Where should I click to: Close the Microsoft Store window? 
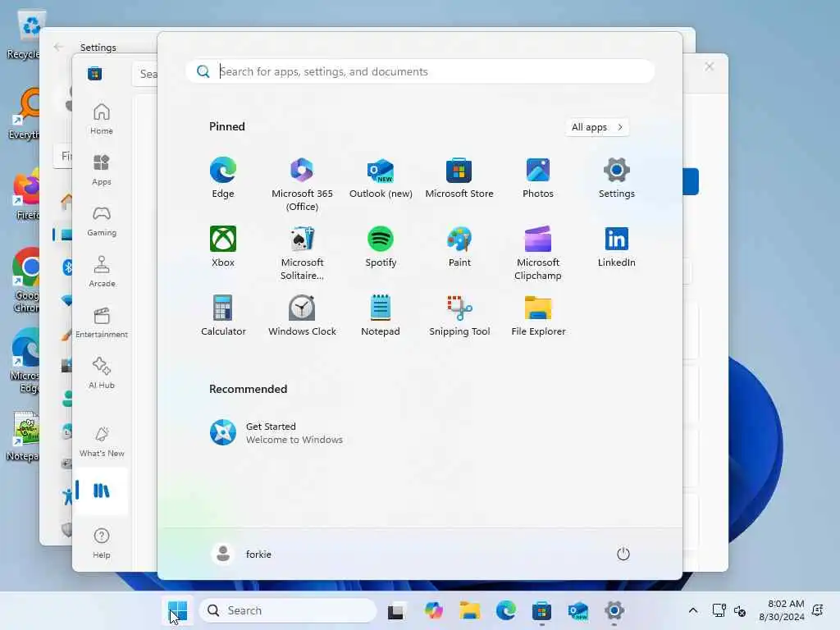(710, 66)
